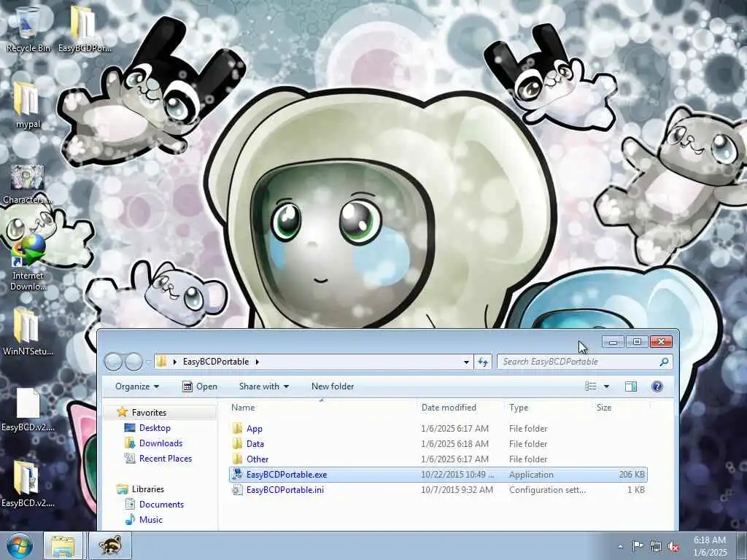
Task: Select the WinNTSetu... folder icon
Action: coord(28,331)
